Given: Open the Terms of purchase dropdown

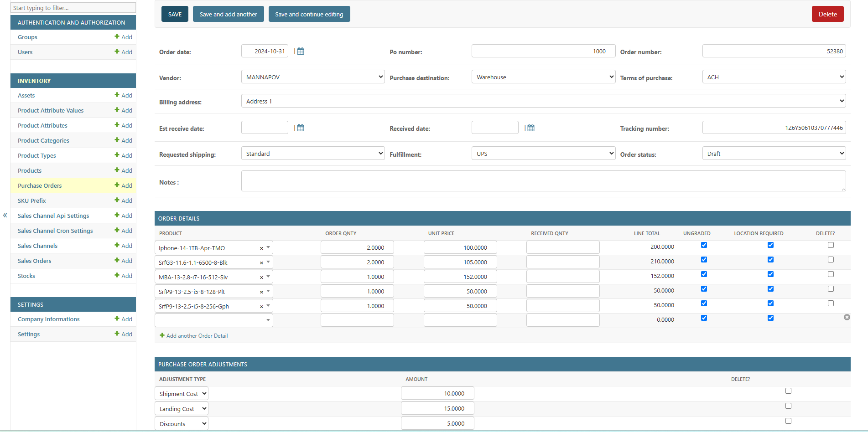Looking at the screenshot, I should tap(774, 77).
